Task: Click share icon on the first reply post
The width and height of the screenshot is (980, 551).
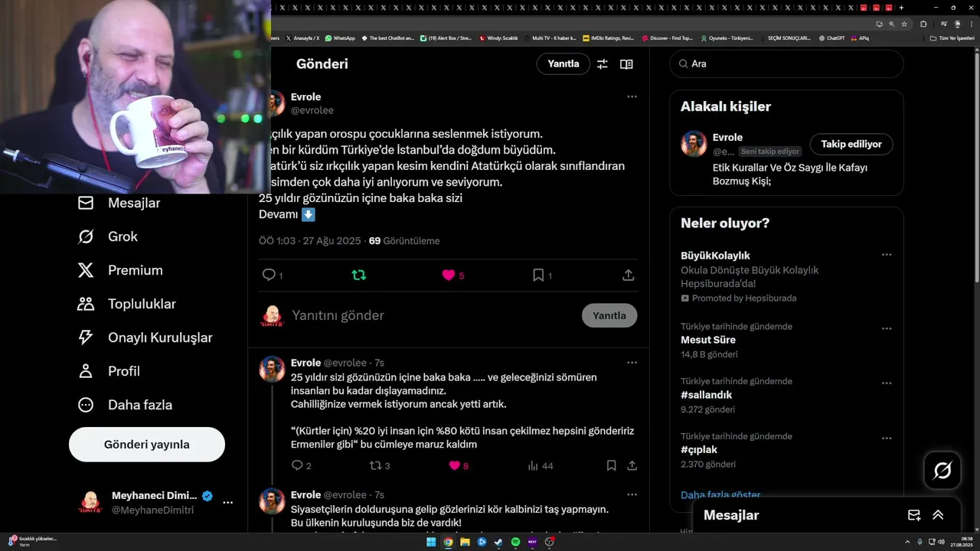Action: (632, 465)
